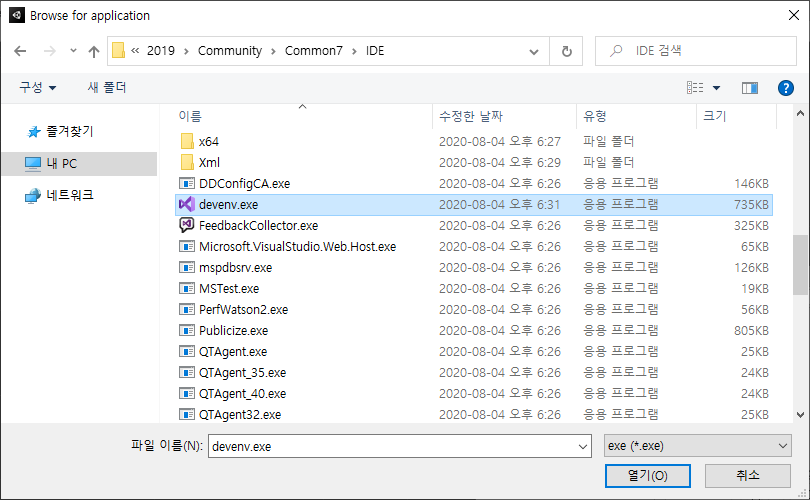
Task: Click Community in the address breadcrumb
Action: pos(230,51)
